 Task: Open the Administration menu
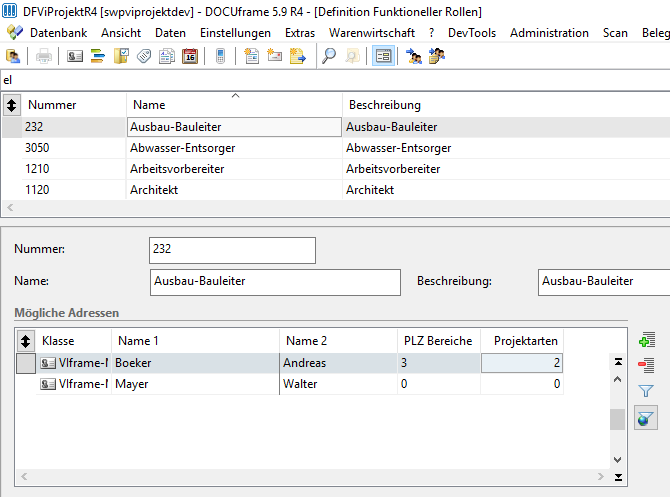point(550,33)
